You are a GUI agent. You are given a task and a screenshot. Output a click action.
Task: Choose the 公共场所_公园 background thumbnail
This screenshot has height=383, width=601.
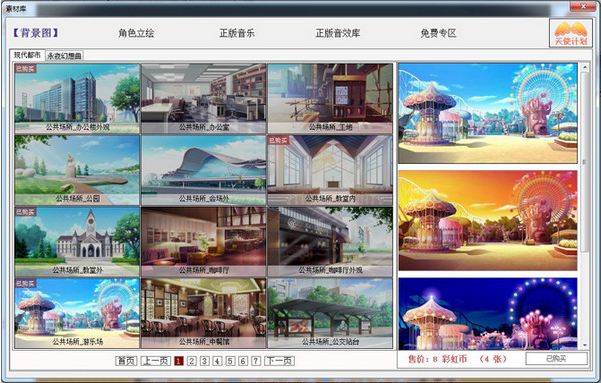pyautogui.click(x=77, y=170)
